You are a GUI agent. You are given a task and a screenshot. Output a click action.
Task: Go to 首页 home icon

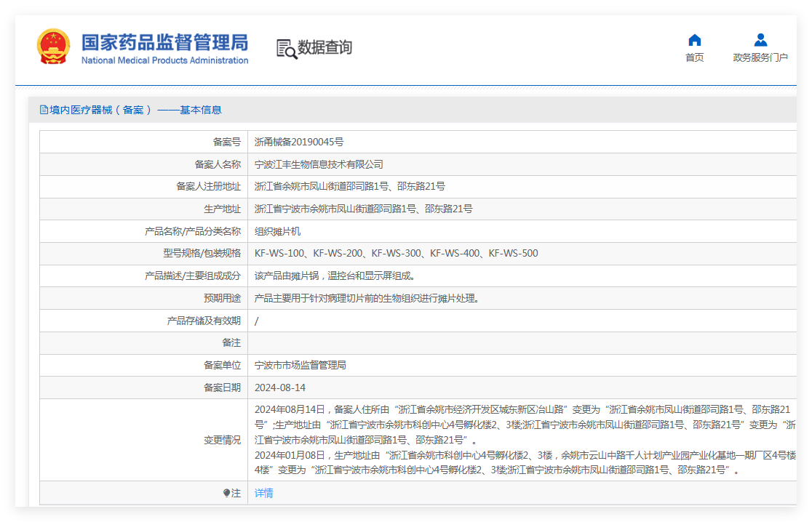[x=694, y=40]
